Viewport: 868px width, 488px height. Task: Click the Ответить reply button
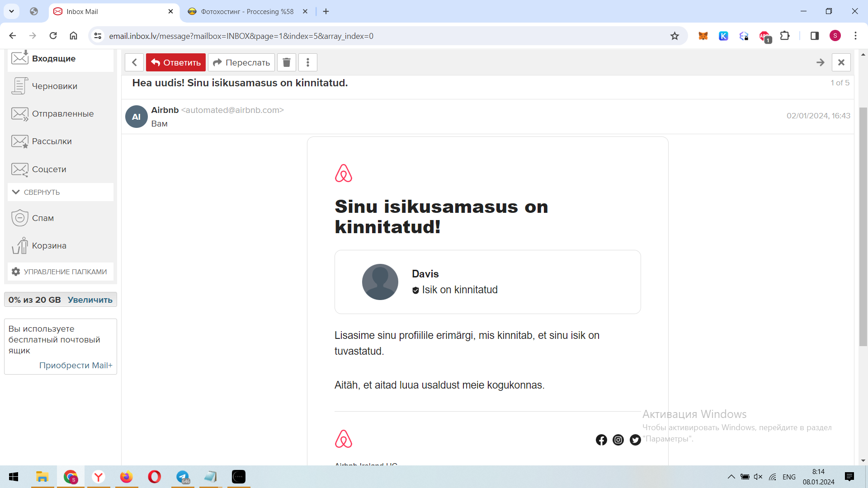click(x=176, y=62)
